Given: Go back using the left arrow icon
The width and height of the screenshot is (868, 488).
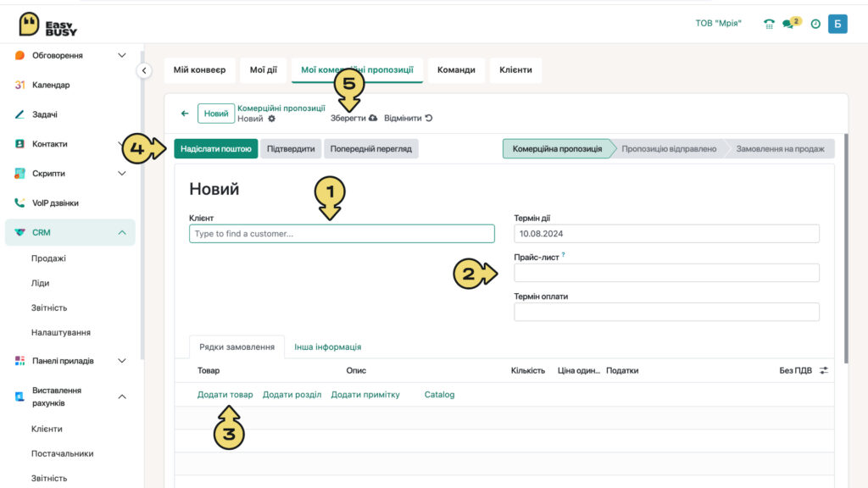Looking at the screenshot, I should (185, 114).
